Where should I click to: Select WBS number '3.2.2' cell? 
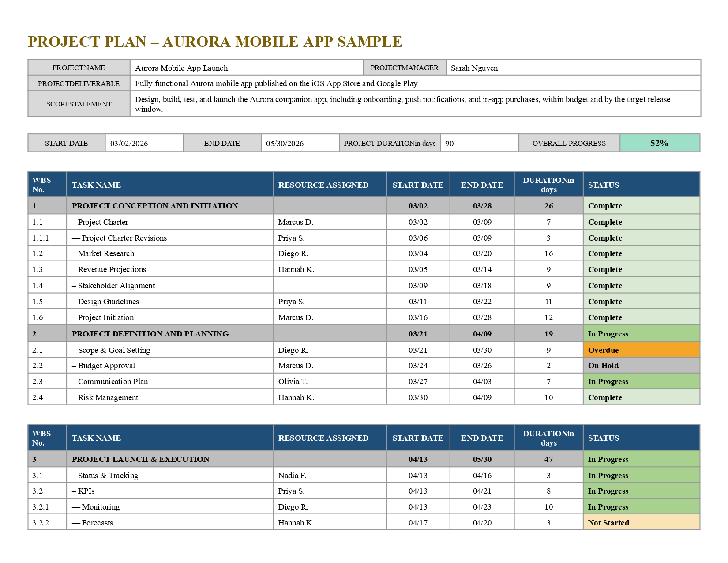(47, 522)
